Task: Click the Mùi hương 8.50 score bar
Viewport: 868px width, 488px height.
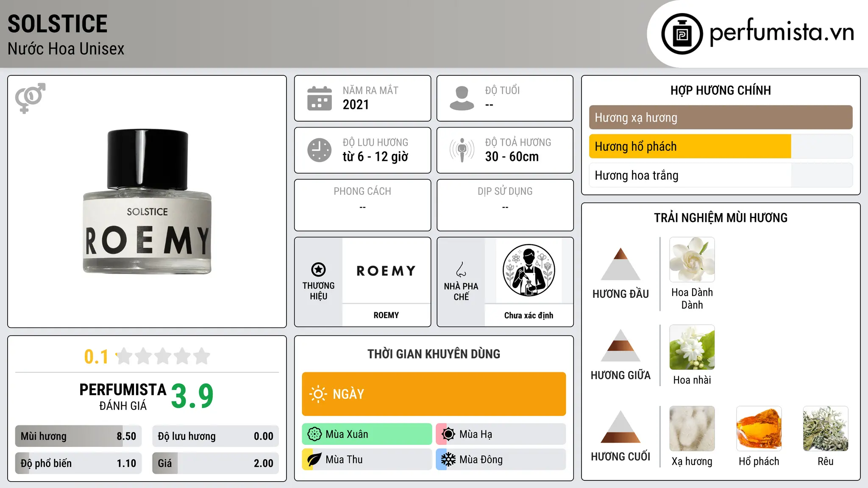Action: (x=78, y=436)
